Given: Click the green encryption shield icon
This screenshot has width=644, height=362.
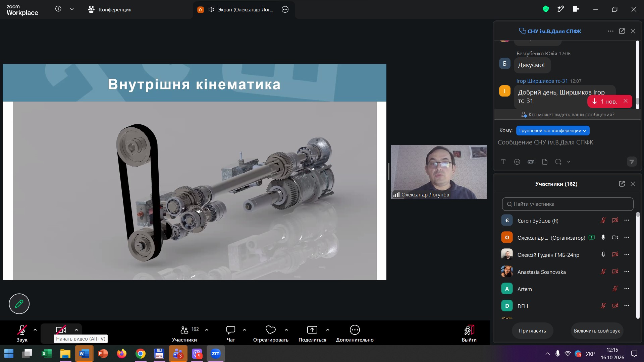Looking at the screenshot, I should click(x=546, y=9).
